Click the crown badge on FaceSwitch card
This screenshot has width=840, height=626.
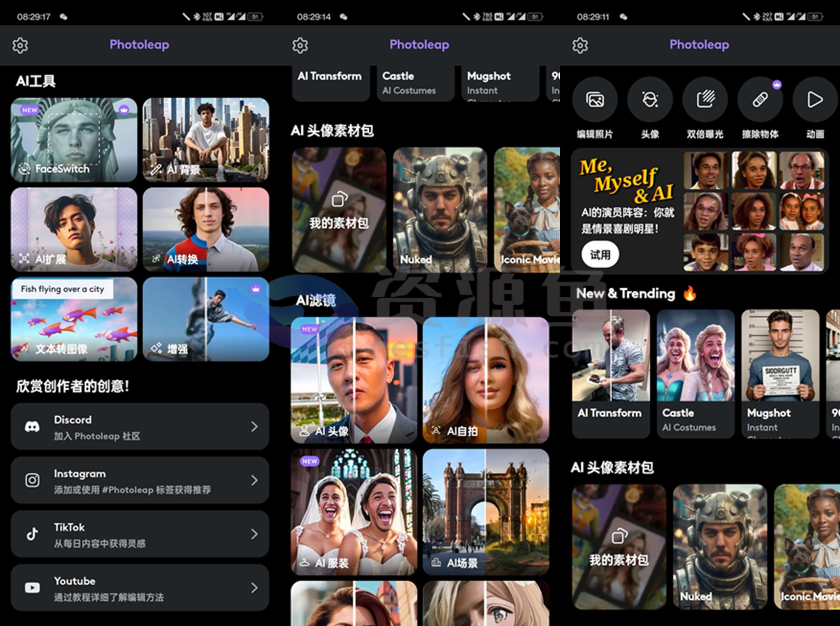point(124,110)
